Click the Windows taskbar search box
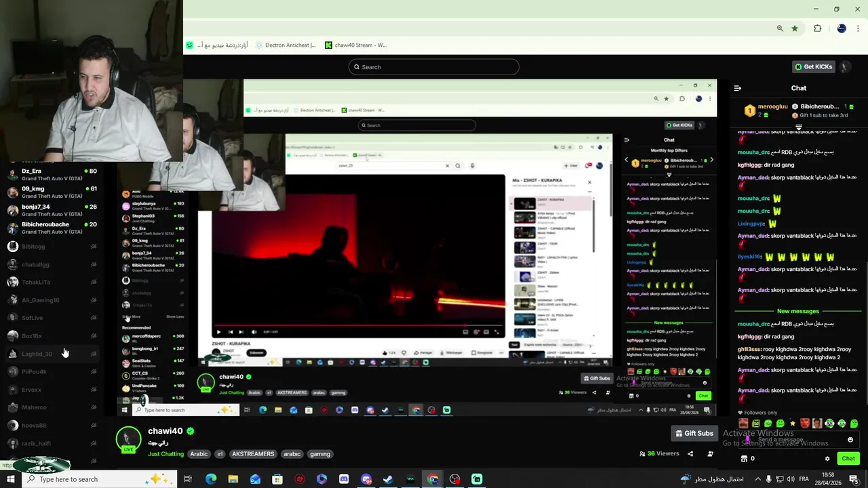Image resolution: width=868 pixels, height=488 pixels. tap(100, 479)
